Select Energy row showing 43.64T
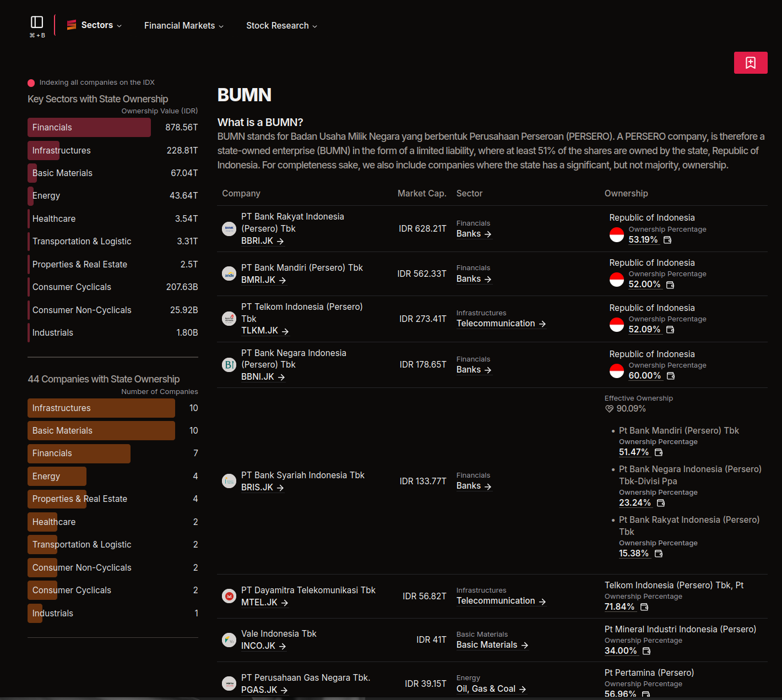The width and height of the screenshot is (782, 700). coord(113,196)
